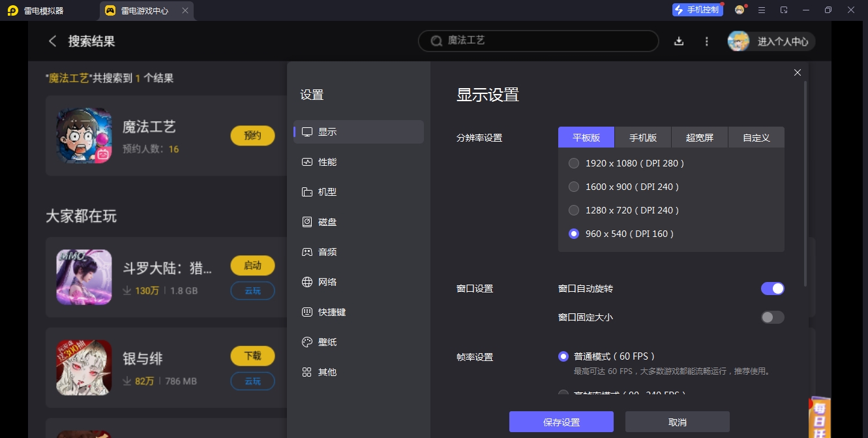The height and width of the screenshot is (438, 868).
Task: Restore down the 雷电 window
Action: (828, 10)
